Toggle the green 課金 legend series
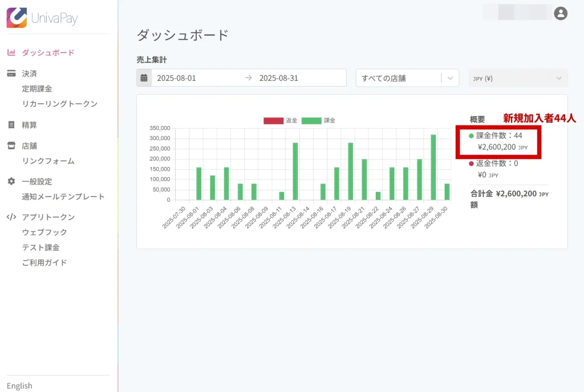 click(311, 121)
